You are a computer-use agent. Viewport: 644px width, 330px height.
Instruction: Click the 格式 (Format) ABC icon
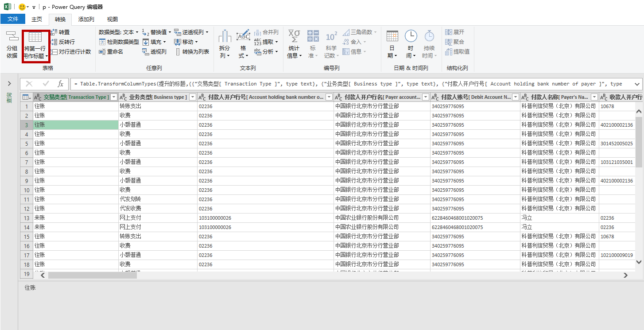pos(243,36)
